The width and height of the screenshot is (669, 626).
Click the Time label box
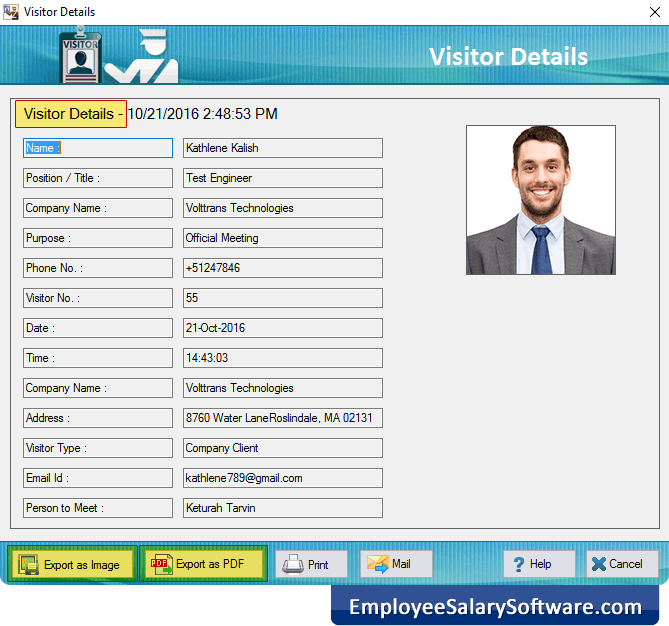coord(98,358)
